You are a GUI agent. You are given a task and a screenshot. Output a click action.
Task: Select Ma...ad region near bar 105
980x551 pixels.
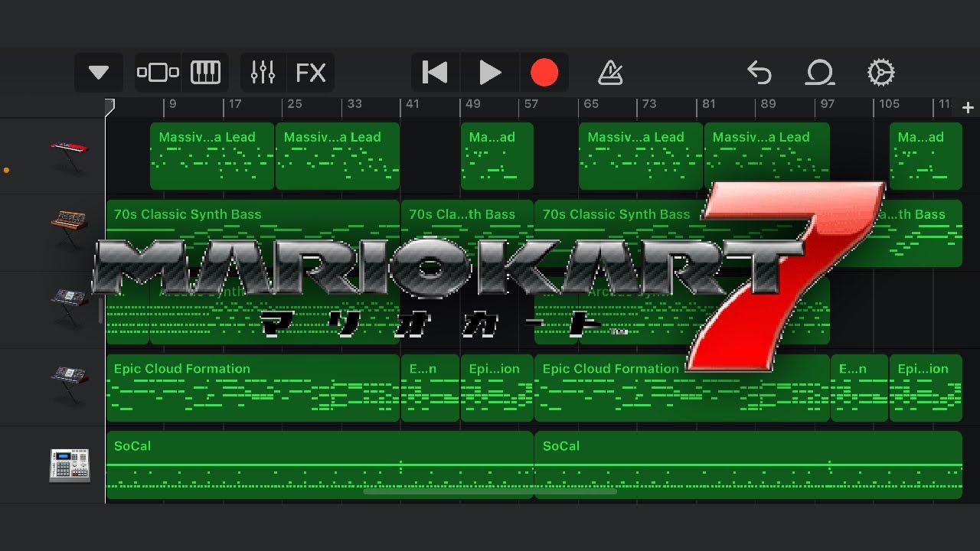926,156
